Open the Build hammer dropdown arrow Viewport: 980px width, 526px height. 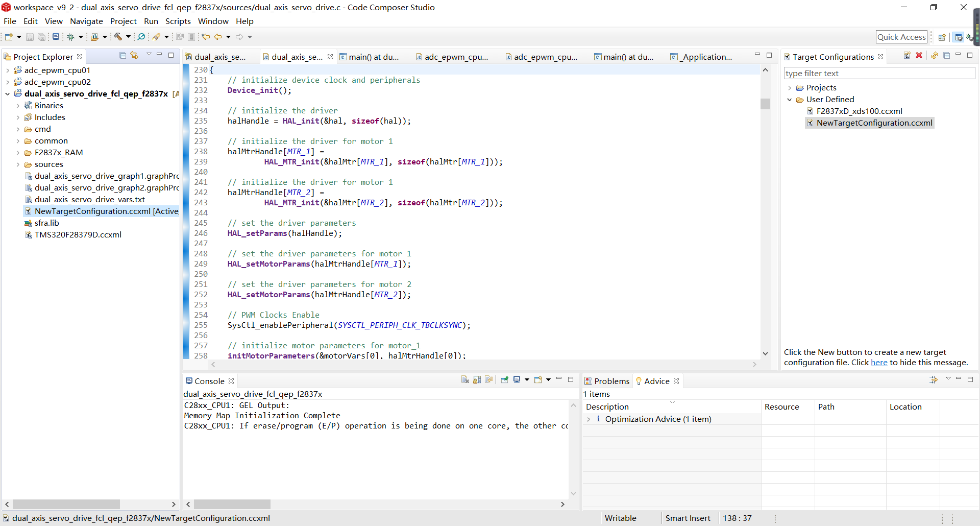(x=128, y=37)
